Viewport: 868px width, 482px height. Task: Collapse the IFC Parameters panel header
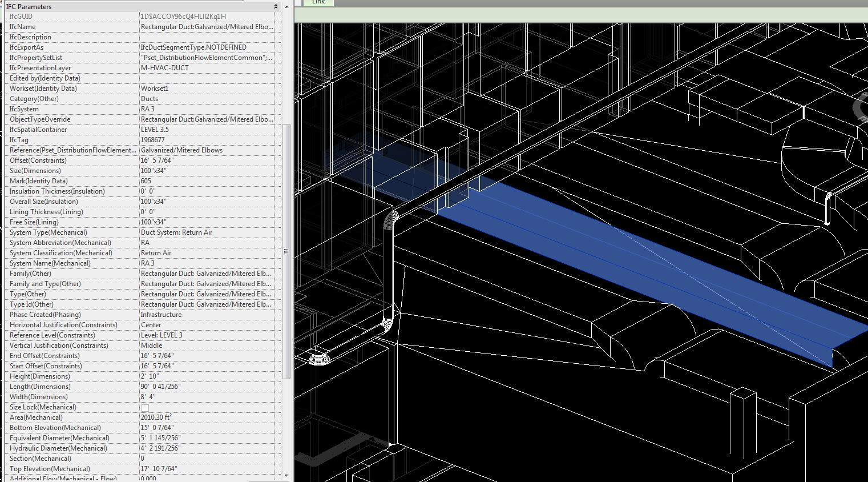276,6
